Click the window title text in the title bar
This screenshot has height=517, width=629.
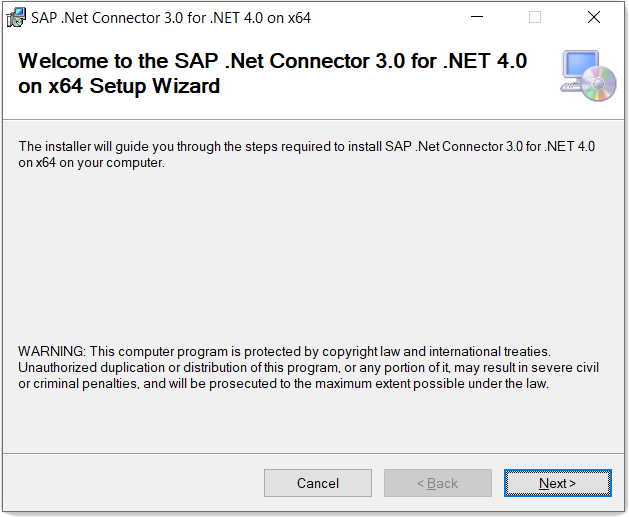pos(170,18)
